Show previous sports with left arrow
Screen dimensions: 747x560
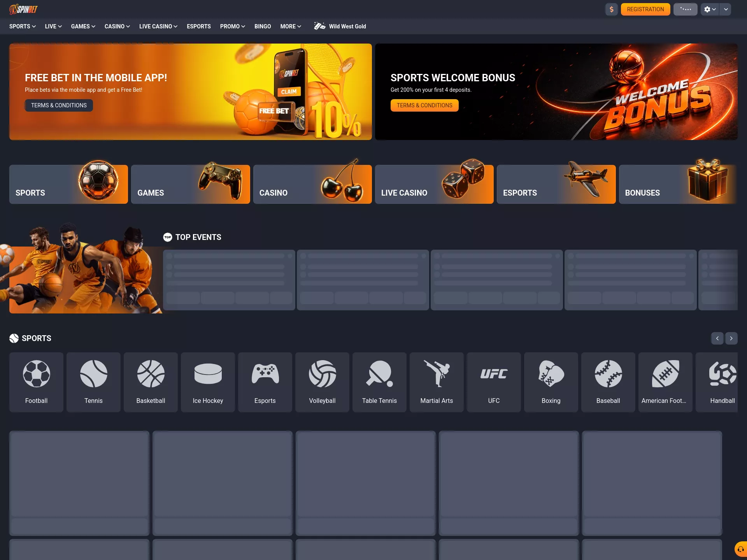[x=717, y=338]
